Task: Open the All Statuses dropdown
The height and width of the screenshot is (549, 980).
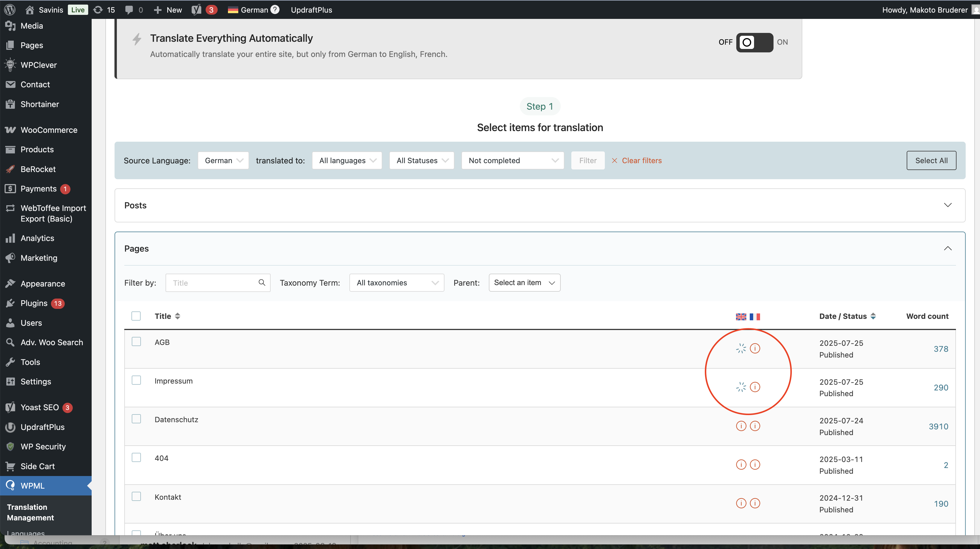Action: [x=422, y=161]
